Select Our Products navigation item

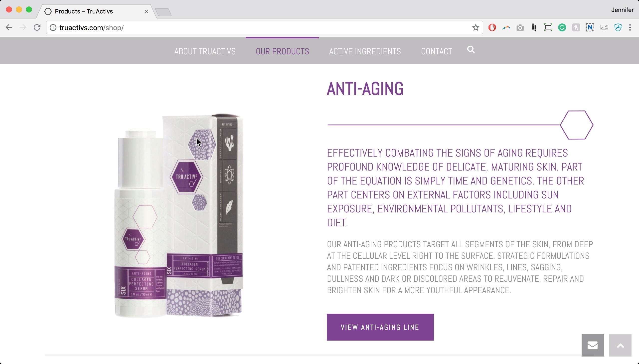(x=282, y=51)
